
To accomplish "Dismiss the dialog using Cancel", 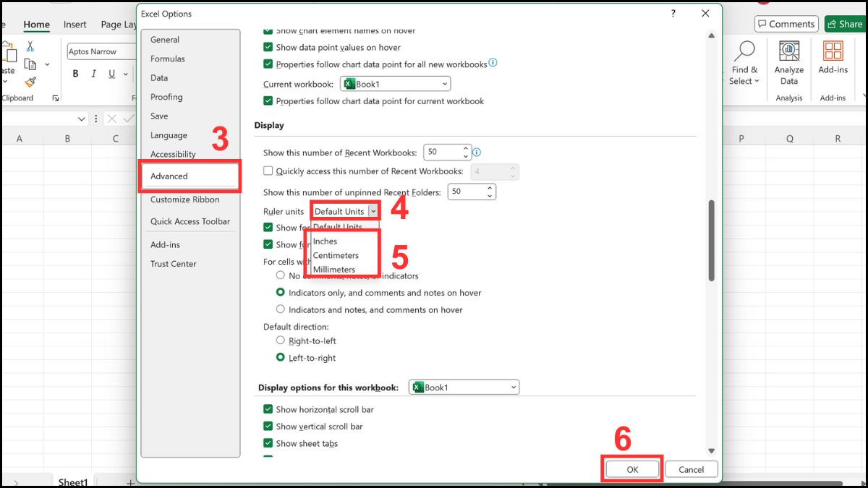I will point(691,468).
